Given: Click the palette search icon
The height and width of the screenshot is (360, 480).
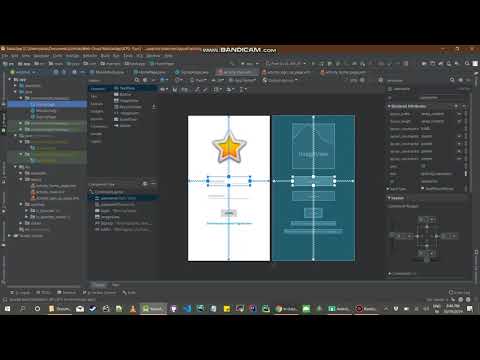Looking at the screenshot, I should pyautogui.click(x=137, y=80).
